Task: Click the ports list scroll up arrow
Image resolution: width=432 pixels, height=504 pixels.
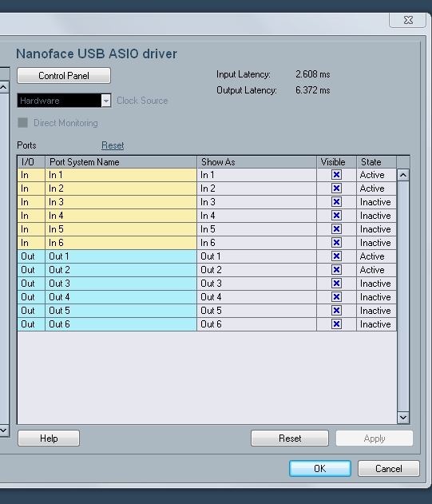Action: pos(403,175)
